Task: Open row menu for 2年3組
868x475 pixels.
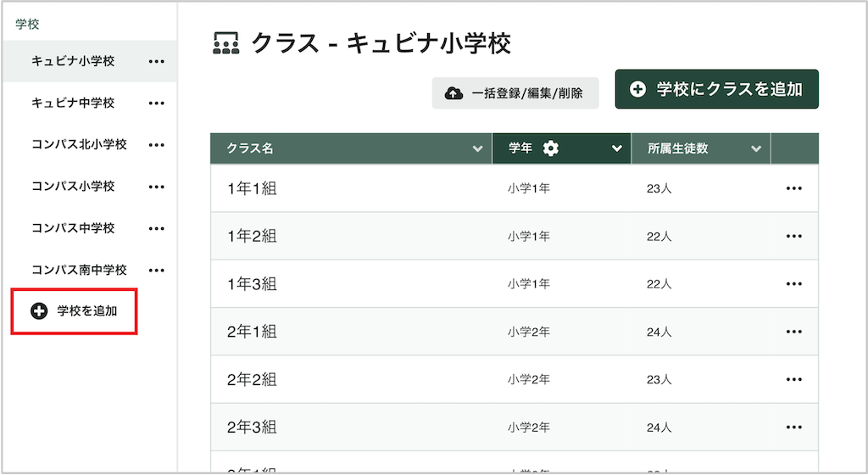Action: pyautogui.click(x=793, y=427)
